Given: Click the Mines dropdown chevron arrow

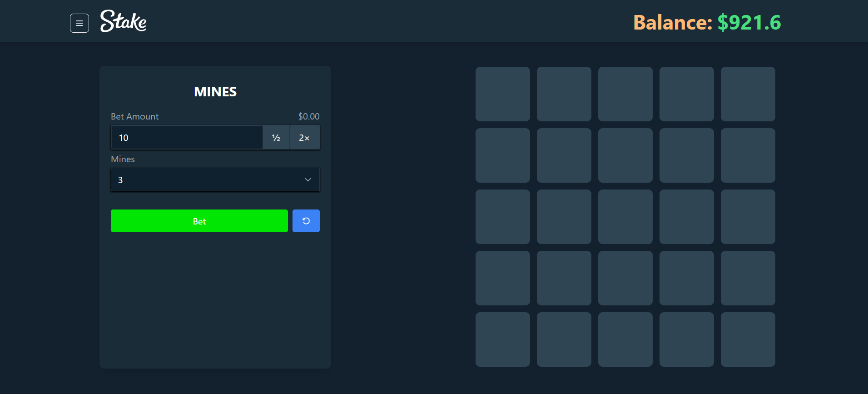Looking at the screenshot, I should point(308,180).
